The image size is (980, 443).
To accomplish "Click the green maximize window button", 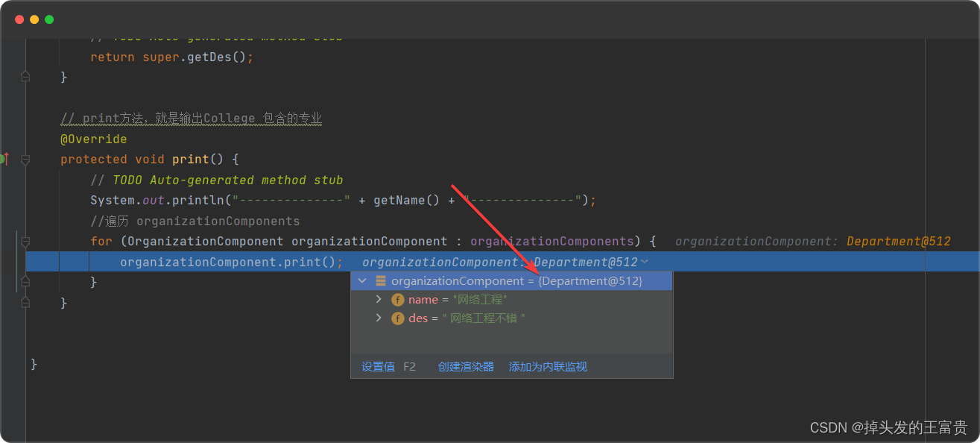I will [x=49, y=19].
